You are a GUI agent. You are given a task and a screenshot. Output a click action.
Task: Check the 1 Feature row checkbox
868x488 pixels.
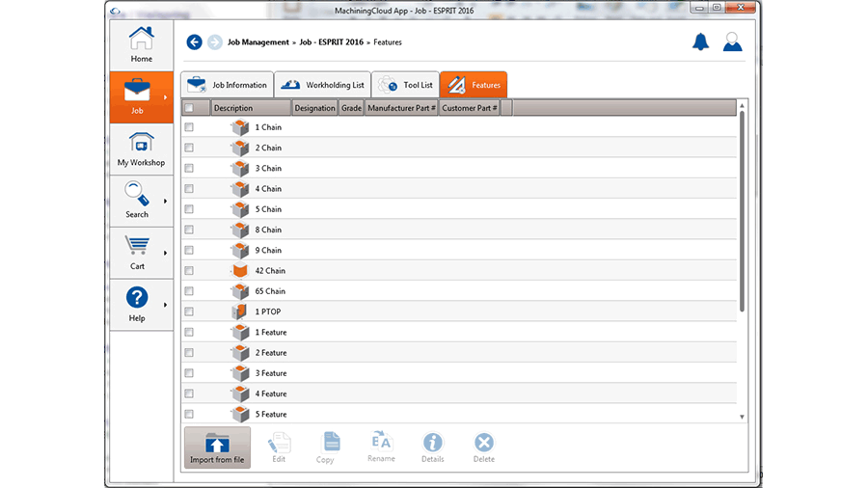pyautogui.click(x=189, y=332)
